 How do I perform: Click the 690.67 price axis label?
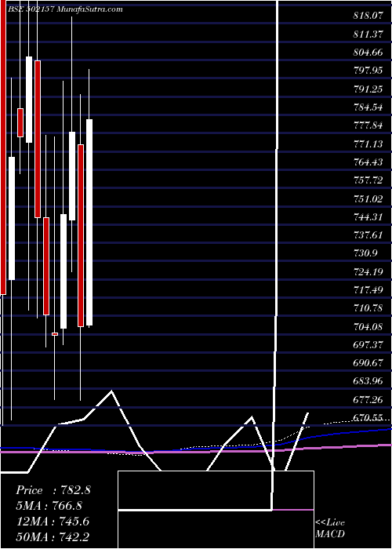[368, 363]
